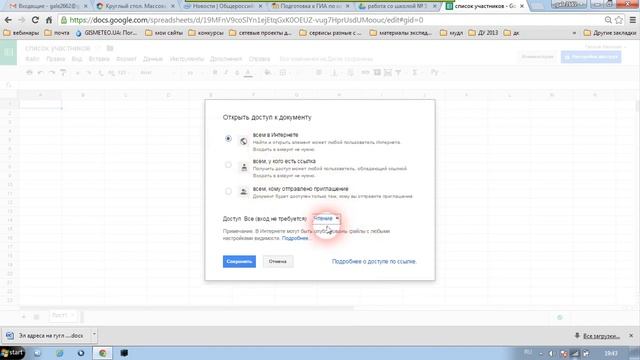Click the Отмена button

[278, 261]
